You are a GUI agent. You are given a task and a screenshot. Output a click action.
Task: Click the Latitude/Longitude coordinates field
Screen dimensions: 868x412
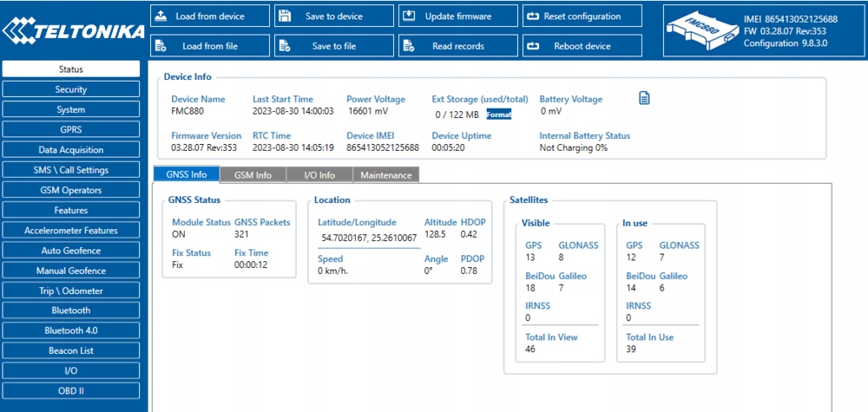(369, 238)
